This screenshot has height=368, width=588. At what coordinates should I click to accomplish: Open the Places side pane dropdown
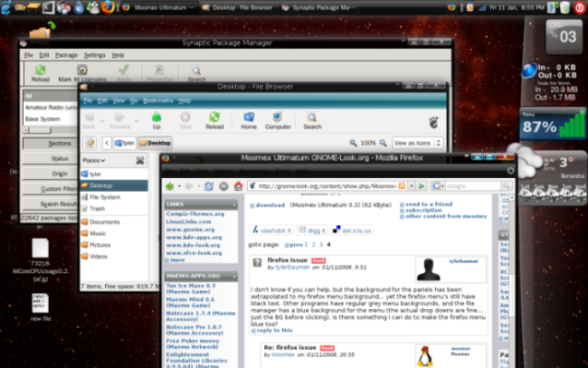click(x=94, y=160)
